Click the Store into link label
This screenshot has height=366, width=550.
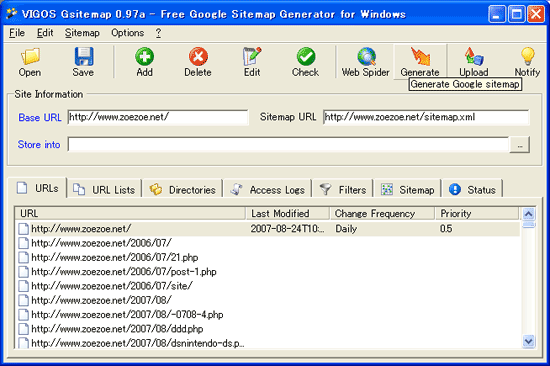(x=39, y=145)
